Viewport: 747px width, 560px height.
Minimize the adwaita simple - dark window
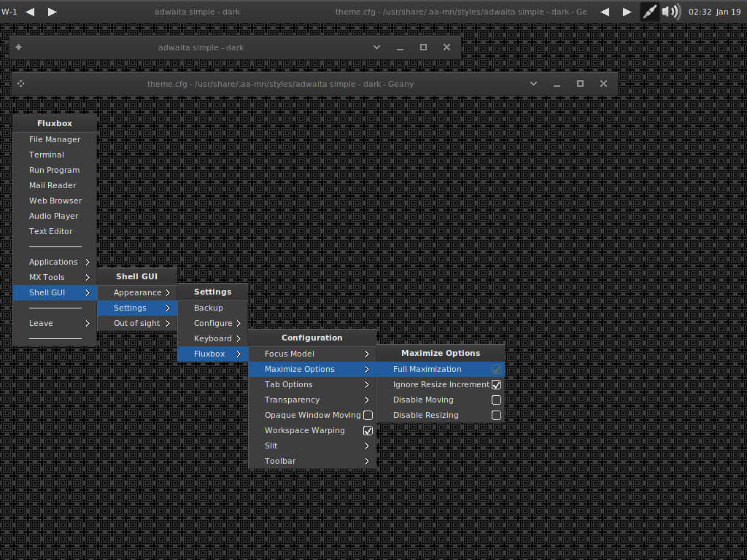[x=400, y=47]
